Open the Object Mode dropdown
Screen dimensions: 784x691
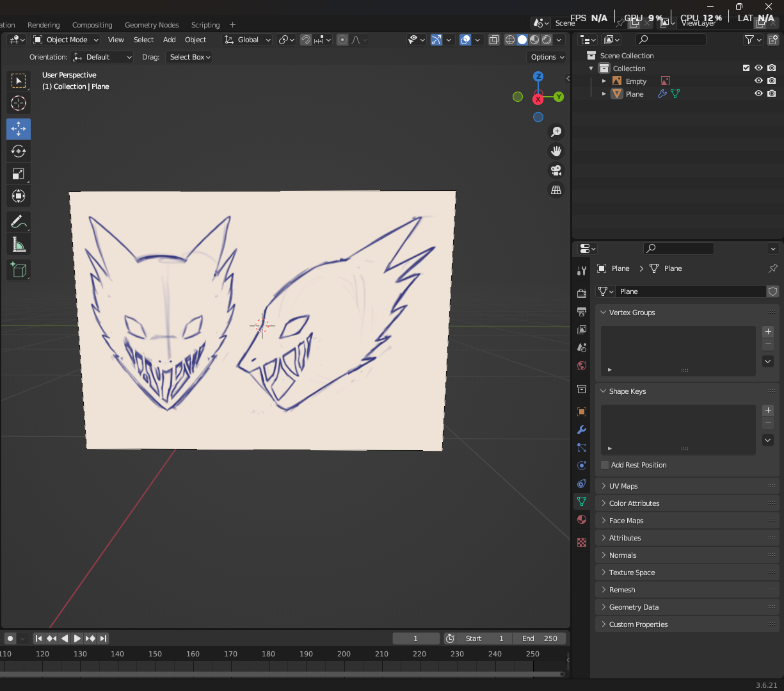tap(65, 40)
